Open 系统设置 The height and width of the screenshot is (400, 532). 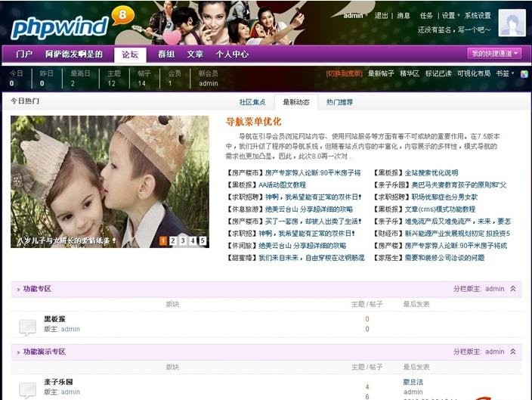(478, 16)
